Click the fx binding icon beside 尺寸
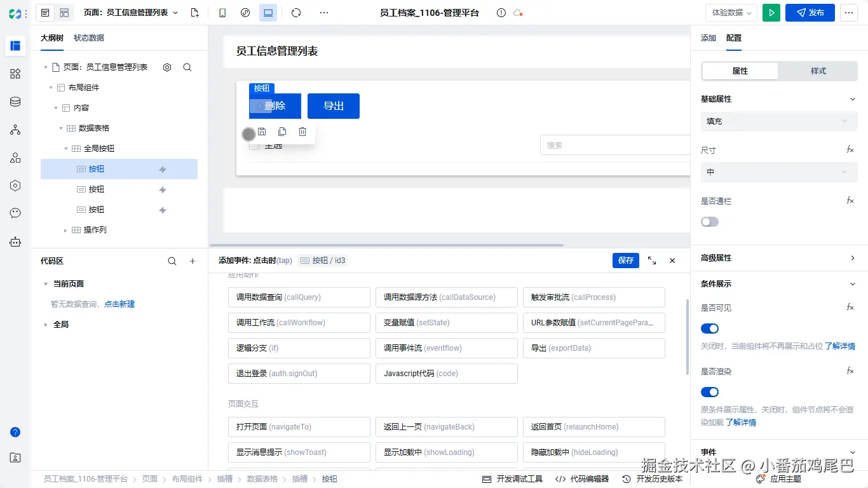 (850, 150)
